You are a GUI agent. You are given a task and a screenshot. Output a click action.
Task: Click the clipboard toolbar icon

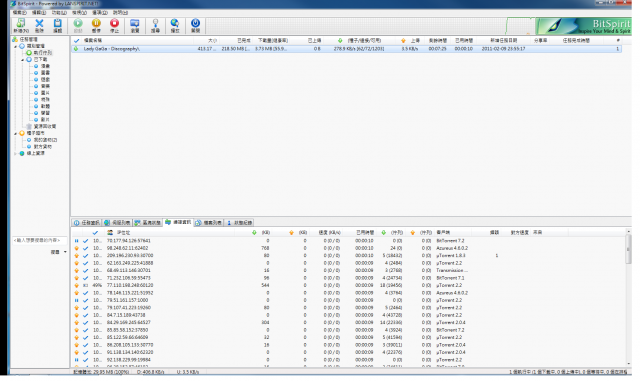tap(58, 25)
